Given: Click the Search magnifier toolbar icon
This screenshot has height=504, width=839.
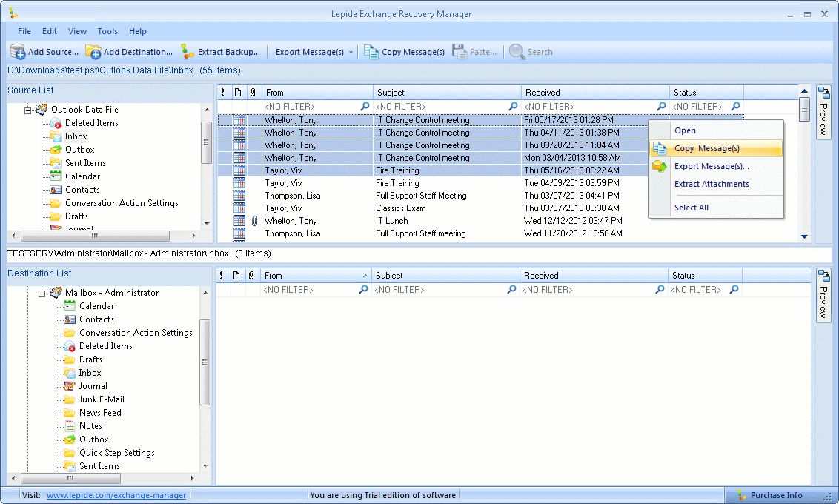Looking at the screenshot, I should 517,52.
